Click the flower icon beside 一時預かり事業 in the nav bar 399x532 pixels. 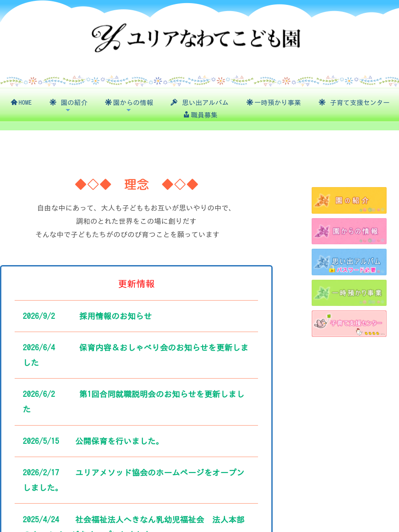(x=250, y=102)
